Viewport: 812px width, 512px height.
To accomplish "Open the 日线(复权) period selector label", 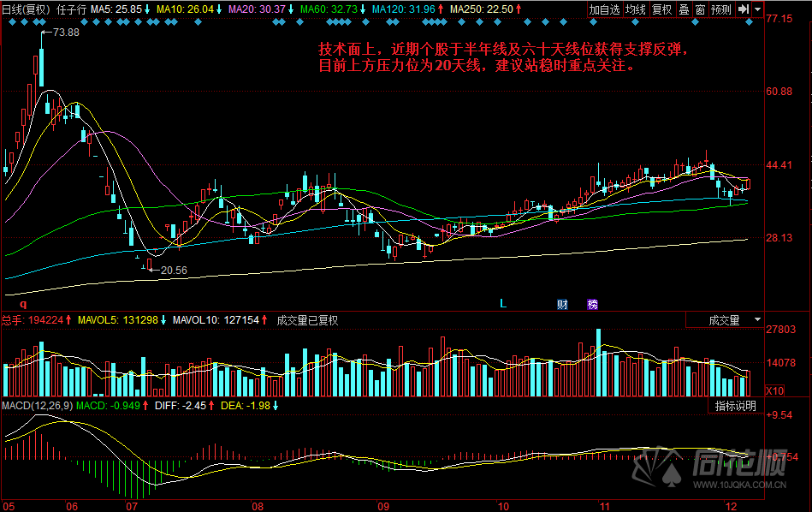I will click(x=26, y=9).
